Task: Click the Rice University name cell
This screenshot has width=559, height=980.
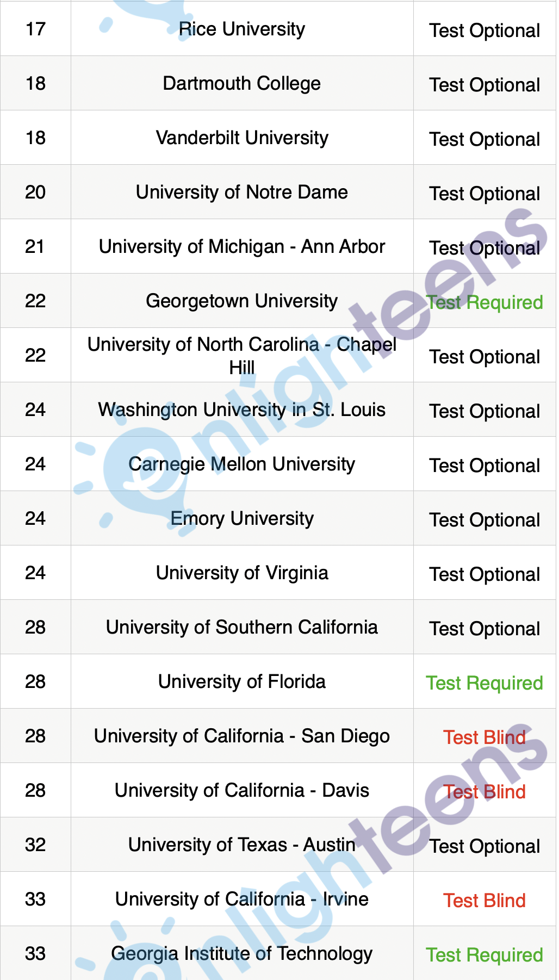Action: [242, 29]
